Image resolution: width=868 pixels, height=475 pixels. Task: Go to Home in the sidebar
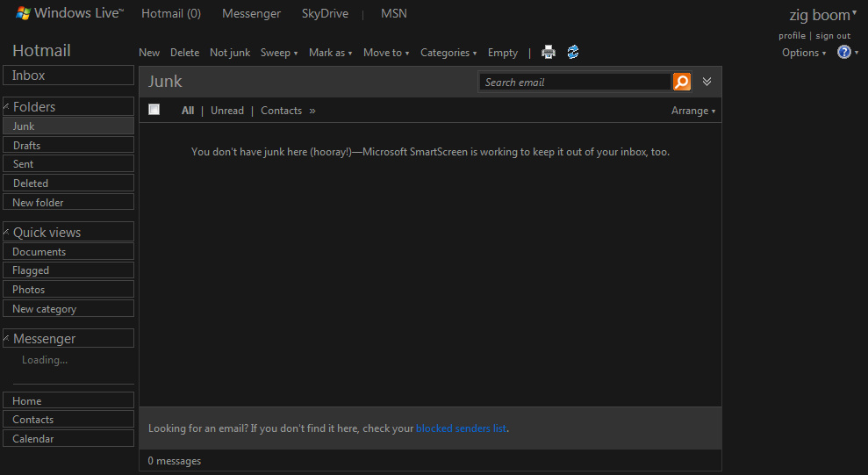point(68,400)
